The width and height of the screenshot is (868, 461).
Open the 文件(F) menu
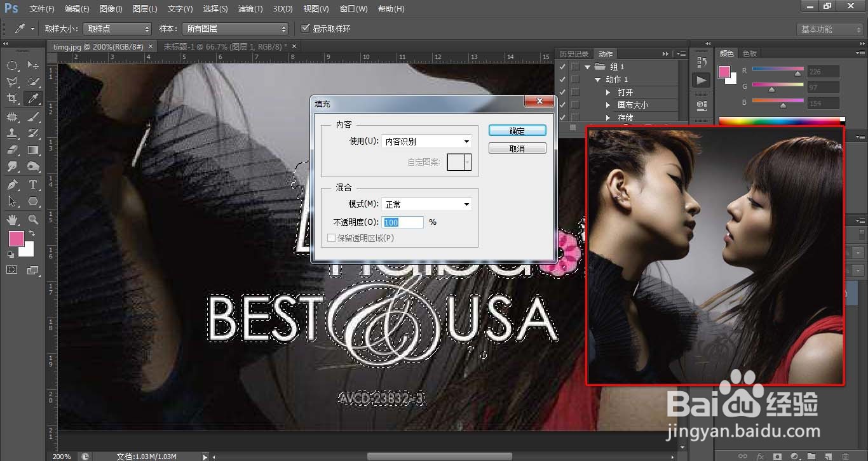click(x=42, y=9)
